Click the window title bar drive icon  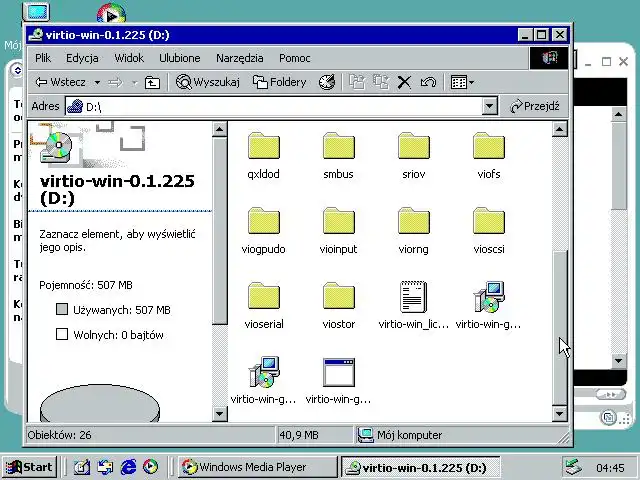pyautogui.click(x=36, y=35)
